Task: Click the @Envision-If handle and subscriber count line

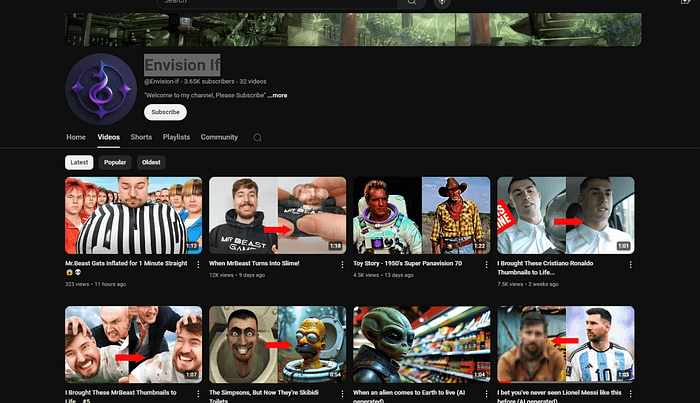Action: 205,82
